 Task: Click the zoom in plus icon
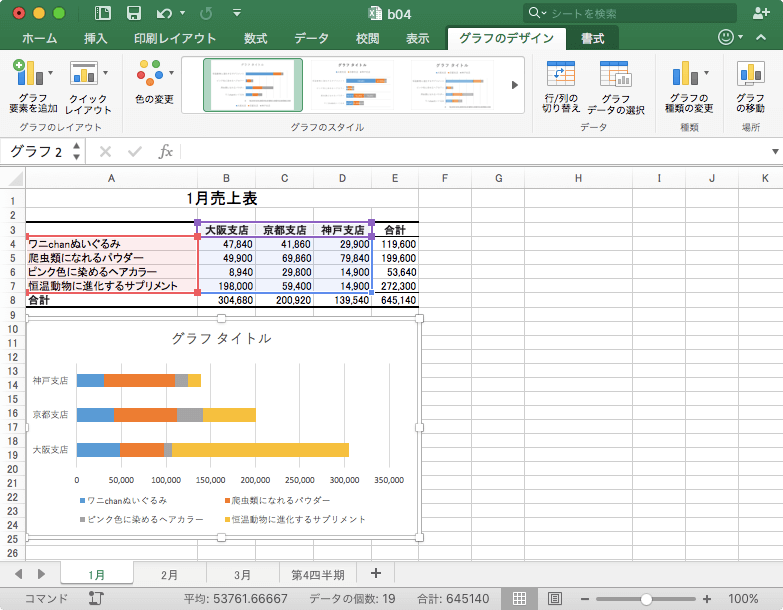point(707,599)
